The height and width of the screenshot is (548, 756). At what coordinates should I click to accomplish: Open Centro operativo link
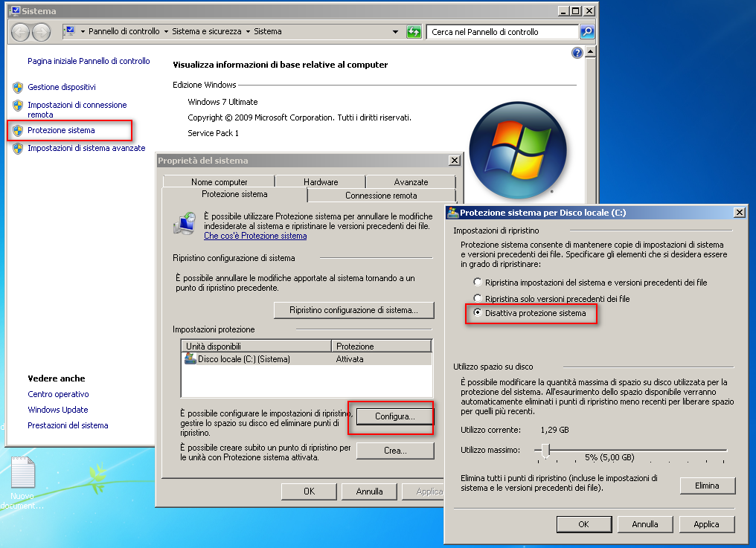pos(58,394)
